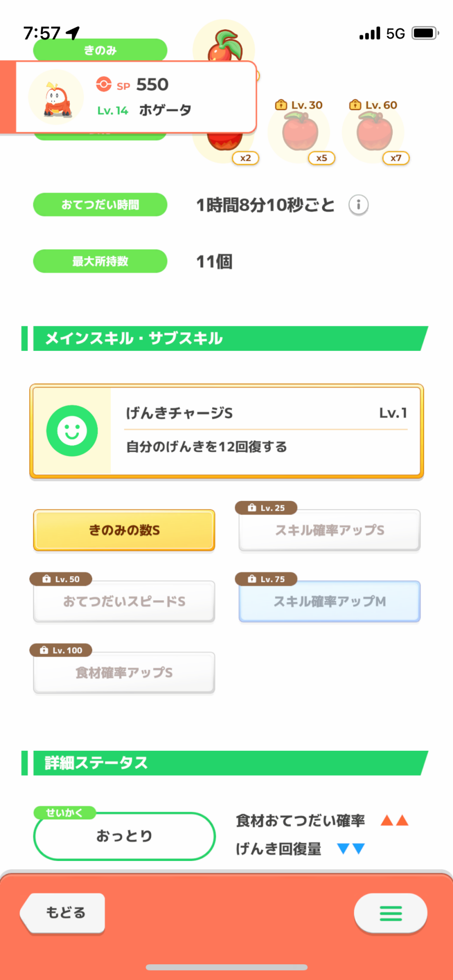Tap the locked Lv. 60 berry icon

point(374,132)
